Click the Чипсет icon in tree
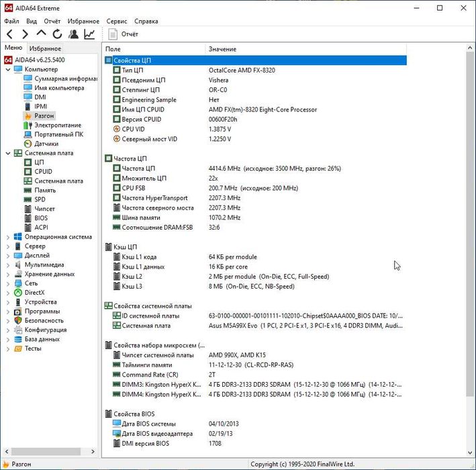 [x=28, y=209]
